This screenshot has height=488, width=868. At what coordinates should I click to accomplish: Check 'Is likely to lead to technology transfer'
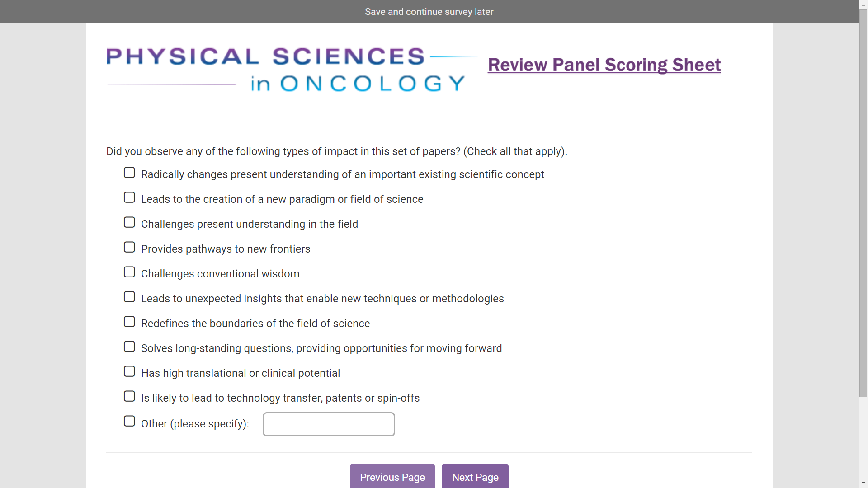pos(129,397)
